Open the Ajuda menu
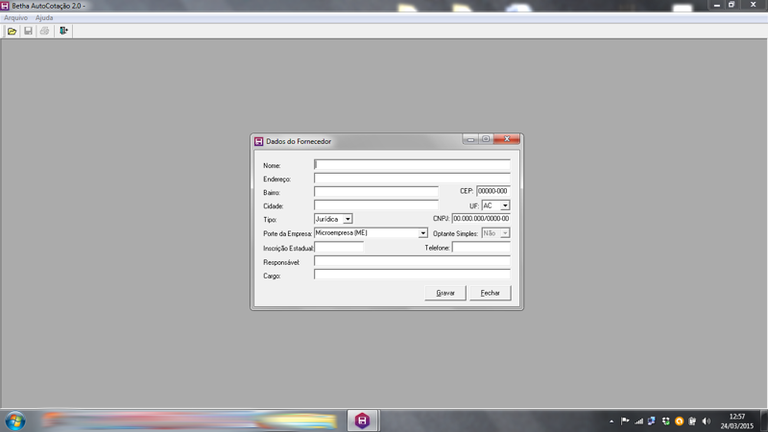This screenshot has height=432, width=768. (44, 18)
